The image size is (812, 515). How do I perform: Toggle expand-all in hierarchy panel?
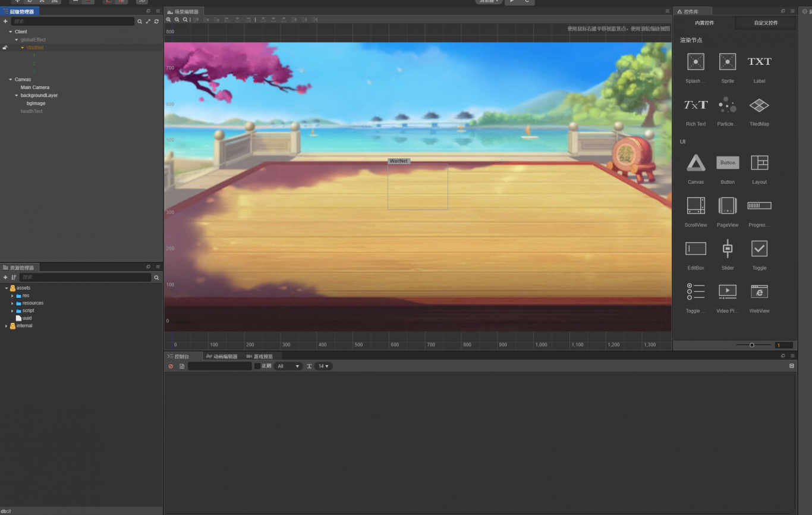coord(148,21)
